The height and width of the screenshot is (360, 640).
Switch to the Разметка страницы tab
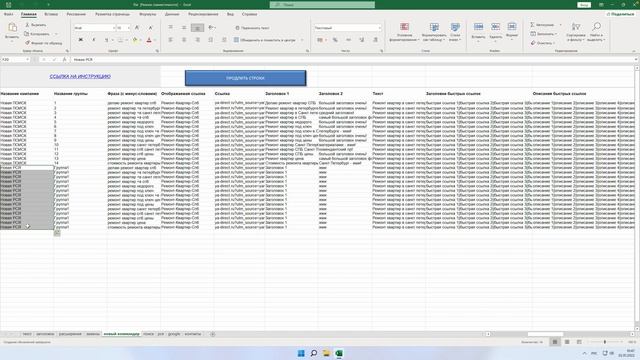112,14
